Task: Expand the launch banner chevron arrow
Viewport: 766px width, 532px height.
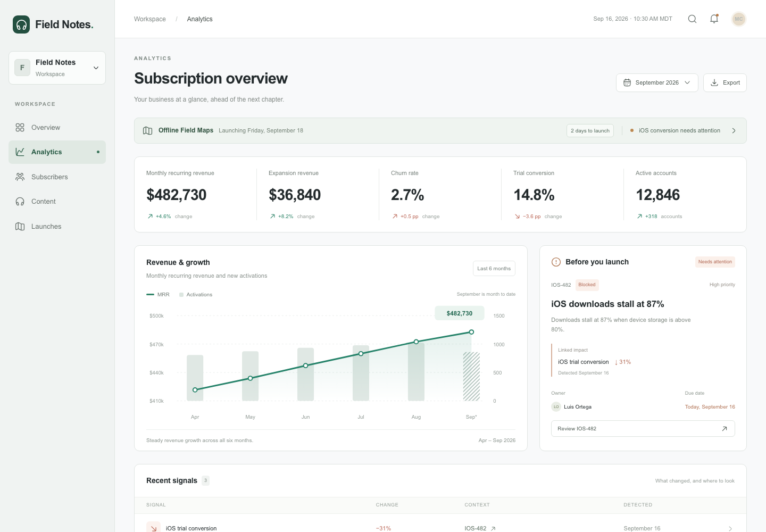Action: (x=734, y=131)
